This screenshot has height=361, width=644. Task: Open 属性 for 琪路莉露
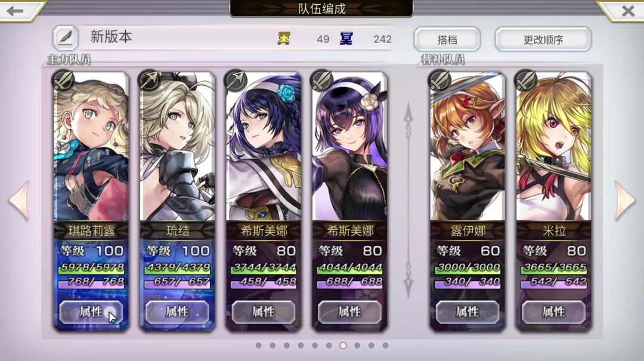click(91, 312)
